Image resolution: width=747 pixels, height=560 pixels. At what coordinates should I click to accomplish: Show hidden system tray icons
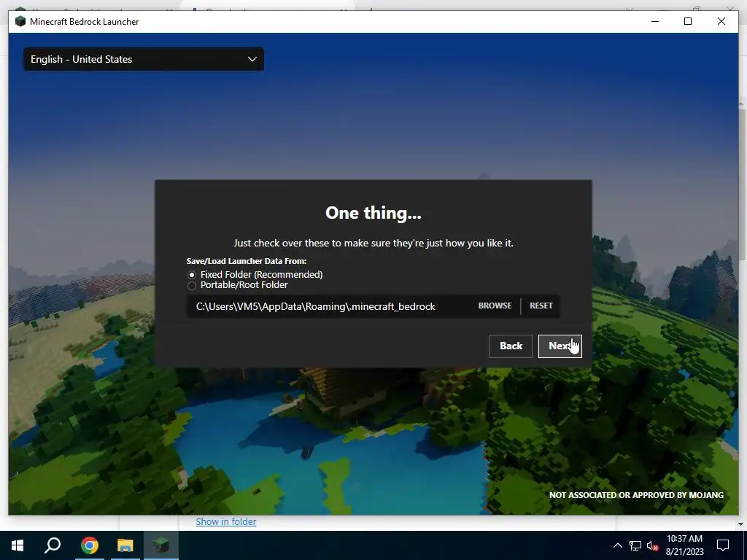tap(617, 545)
